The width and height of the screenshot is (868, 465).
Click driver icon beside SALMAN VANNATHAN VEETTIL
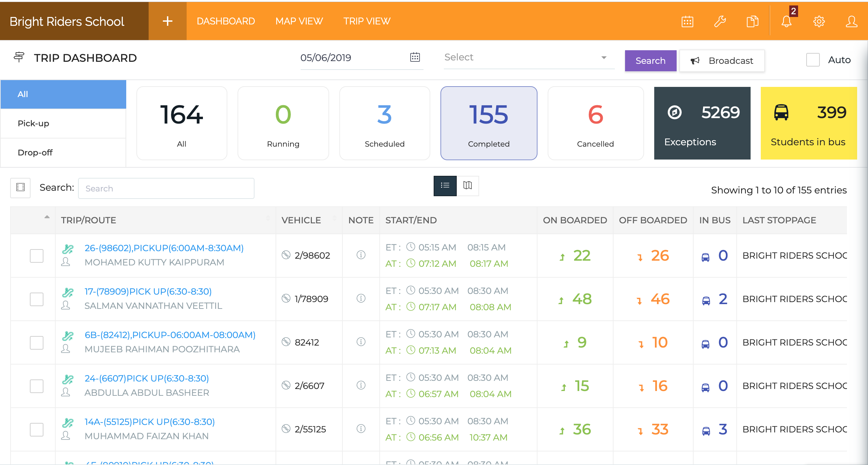tap(65, 305)
